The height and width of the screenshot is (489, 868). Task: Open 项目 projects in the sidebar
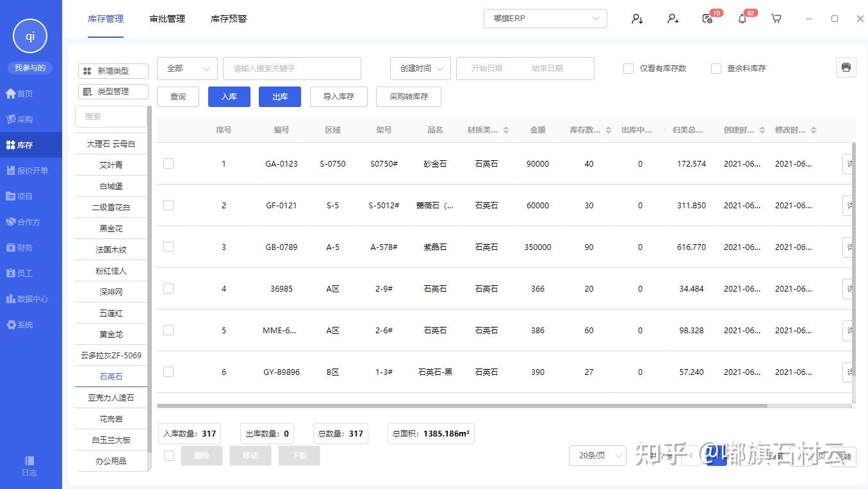[x=19, y=196]
